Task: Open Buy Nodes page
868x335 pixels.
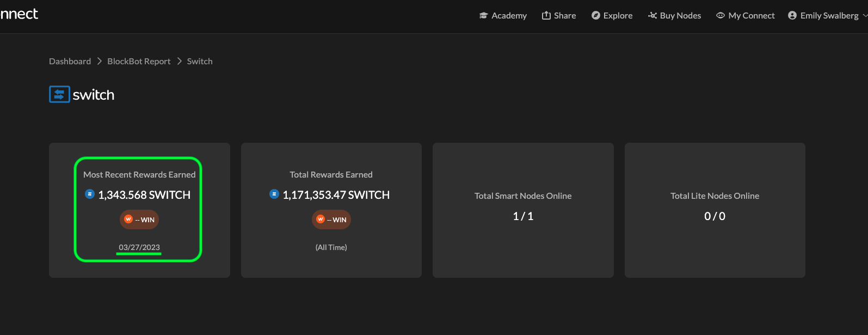Action: [674, 16]
